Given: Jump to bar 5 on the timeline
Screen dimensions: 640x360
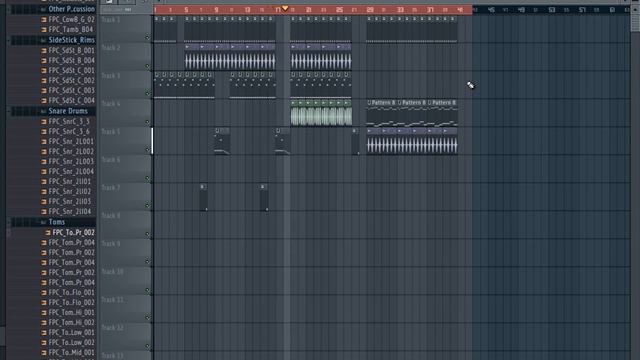Looking at the screenshot, I should 186,10.
